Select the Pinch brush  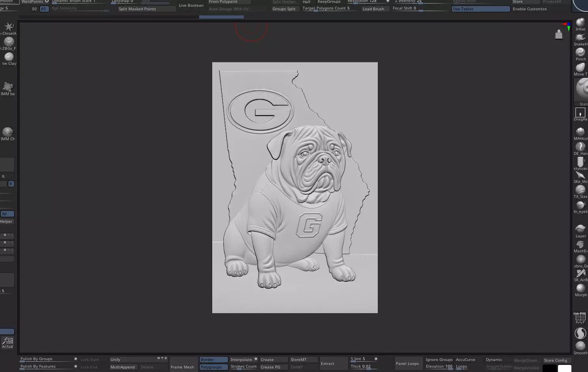(x=580, y=54)
